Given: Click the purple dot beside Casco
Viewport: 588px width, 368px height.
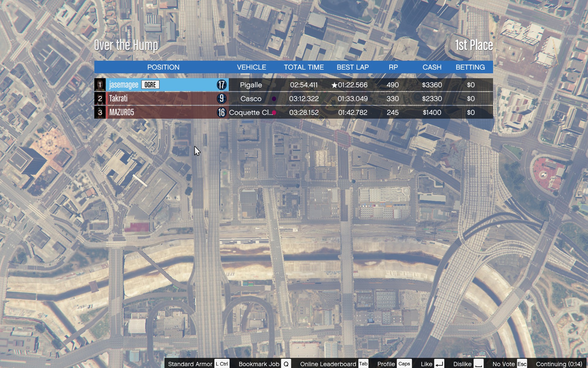Looking at the screenshot, I should click(274, 99).
